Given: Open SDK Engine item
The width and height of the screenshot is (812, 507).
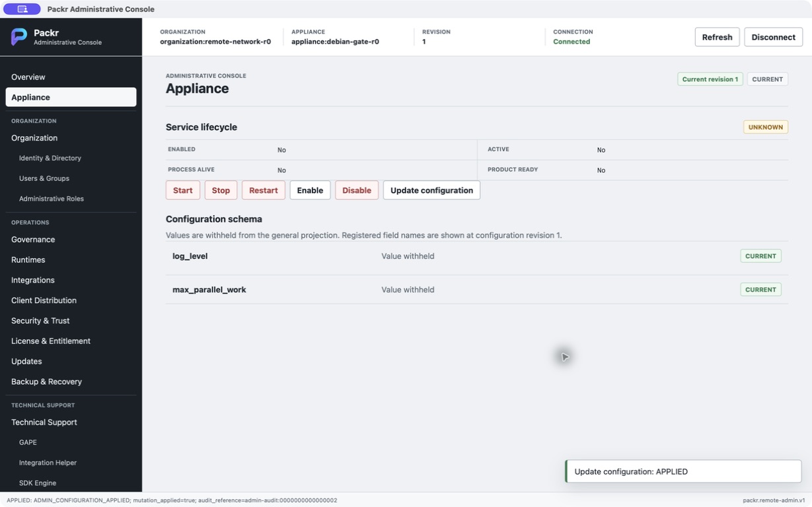Looking at the screenshot, I should click(71, 483).
